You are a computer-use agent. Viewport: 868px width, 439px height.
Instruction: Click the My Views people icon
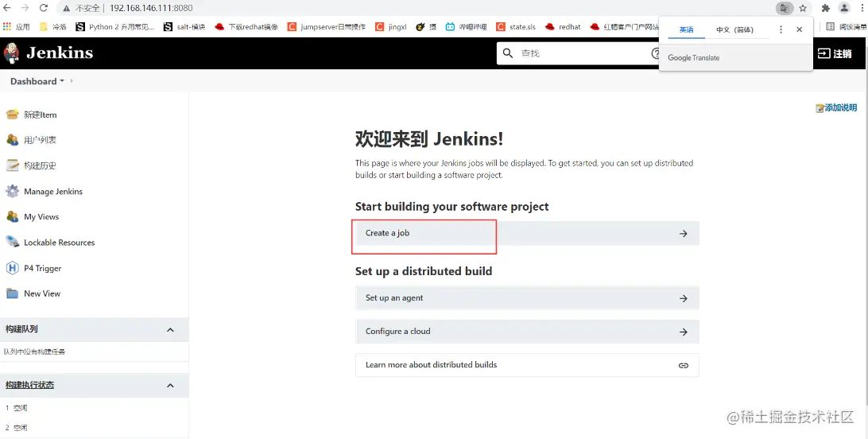pos(12,216)
